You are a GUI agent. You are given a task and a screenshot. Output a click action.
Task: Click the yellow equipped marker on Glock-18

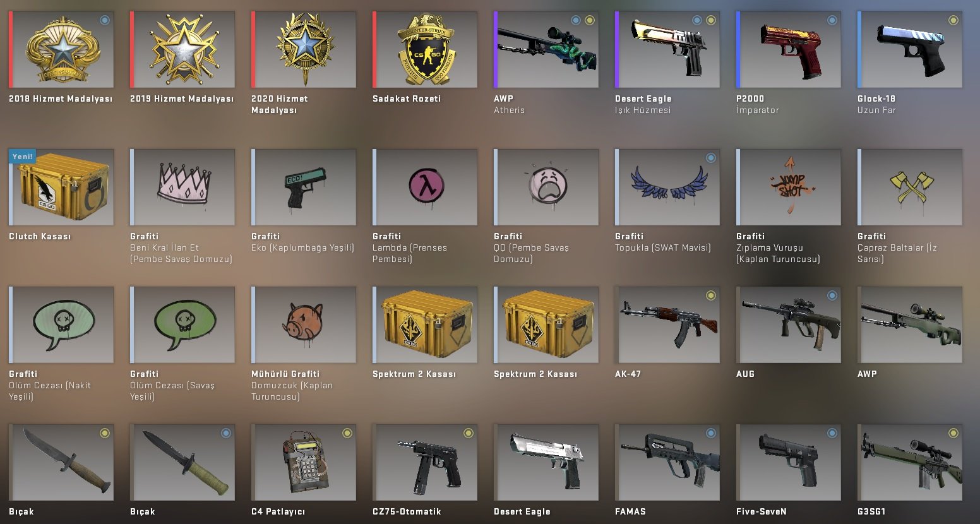[x=953, y=20]
